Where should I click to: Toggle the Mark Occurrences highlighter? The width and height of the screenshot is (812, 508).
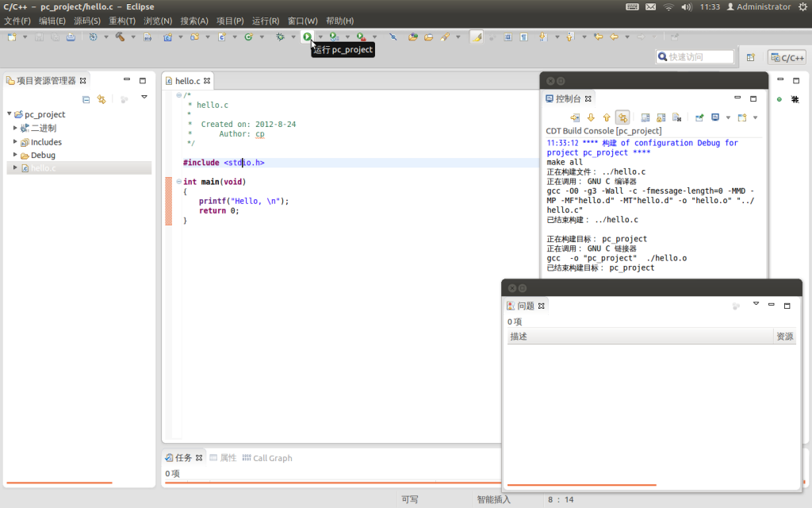coord(477,37)
